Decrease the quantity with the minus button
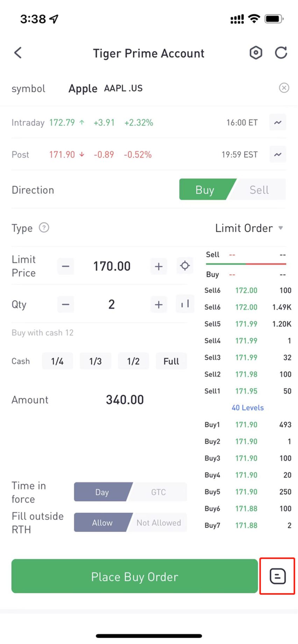The image size is (298, 644). point(65,304)
